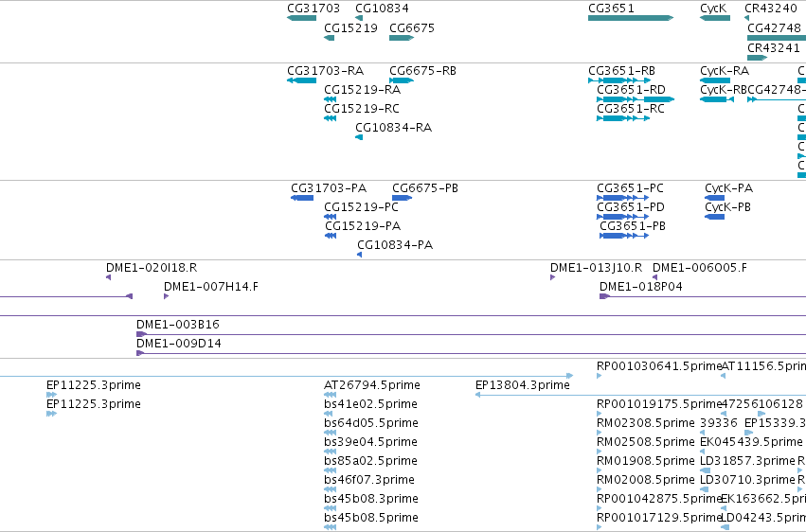The width and height of the screenshot is (806, 532).
Task: Click the CycK-RB transcript label
Action: pyautogui.click(x=724, y=89)
